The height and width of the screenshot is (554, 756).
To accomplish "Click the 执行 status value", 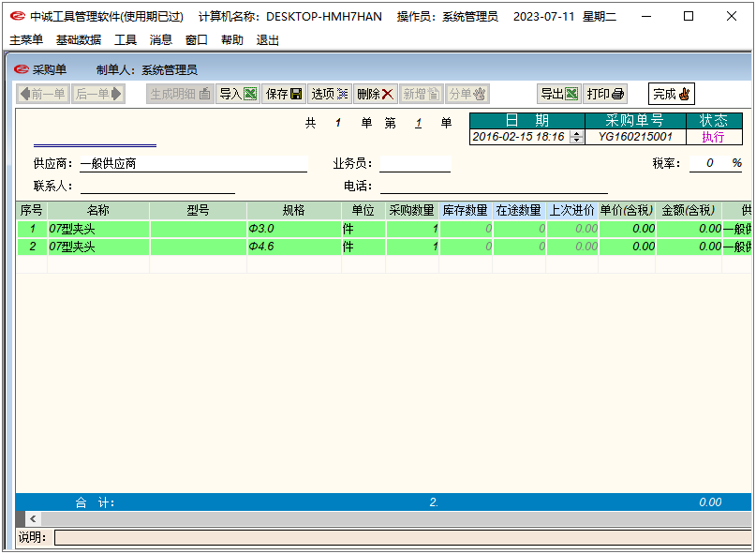I will pyautogui.click(x=713, y=137).
